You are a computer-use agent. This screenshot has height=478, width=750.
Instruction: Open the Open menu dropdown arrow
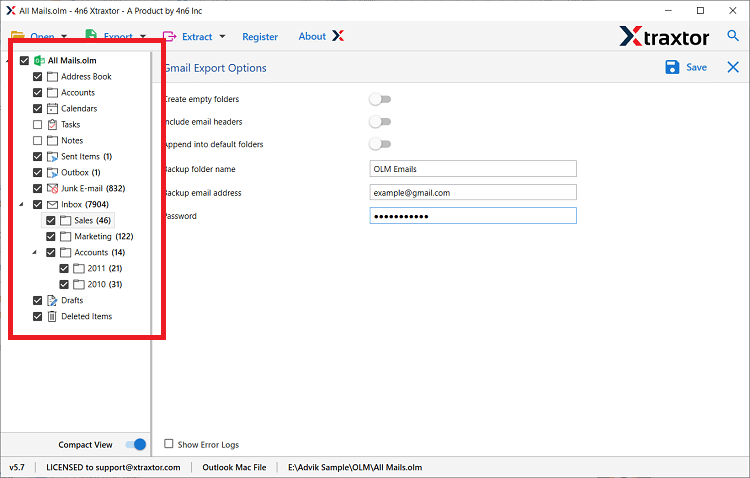(64, 37)
